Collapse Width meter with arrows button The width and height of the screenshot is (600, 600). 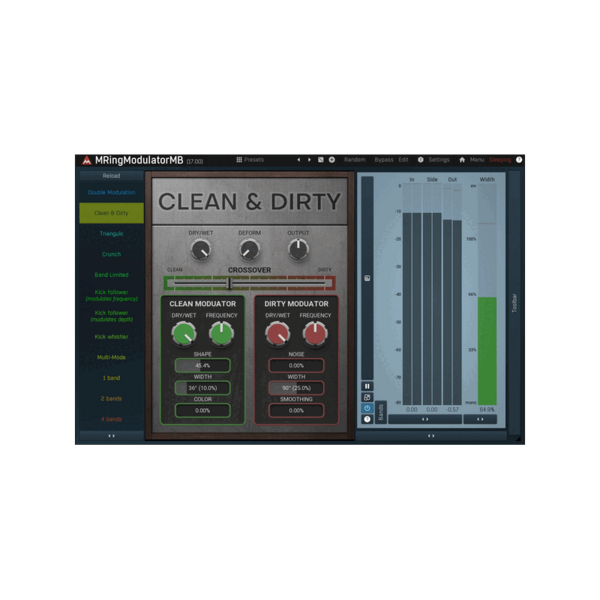480,419
